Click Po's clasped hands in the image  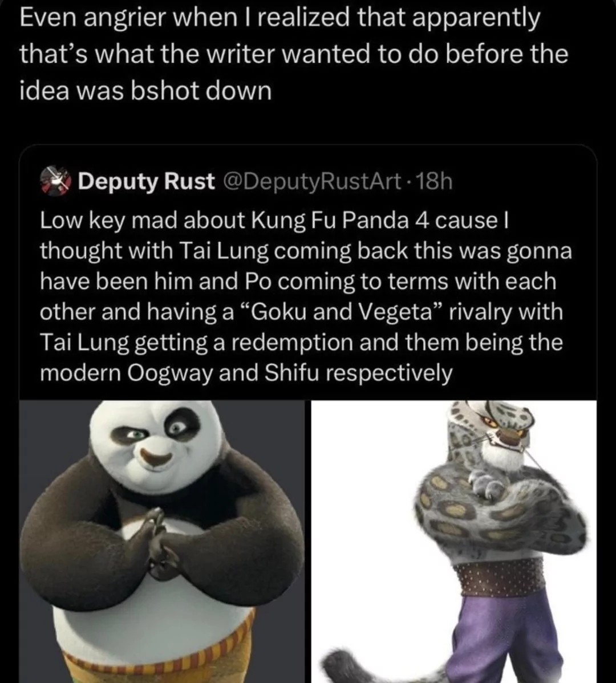click(x=156, y=542)
